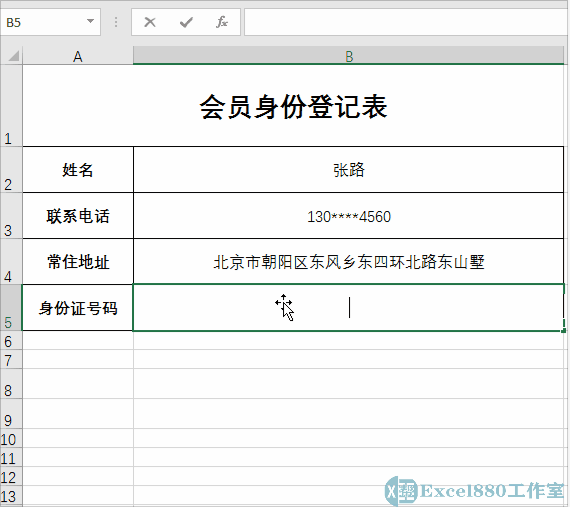The height and width of the screenshot is (507, 570).
Task: Select the row 11 header
Action: (11, 458)
